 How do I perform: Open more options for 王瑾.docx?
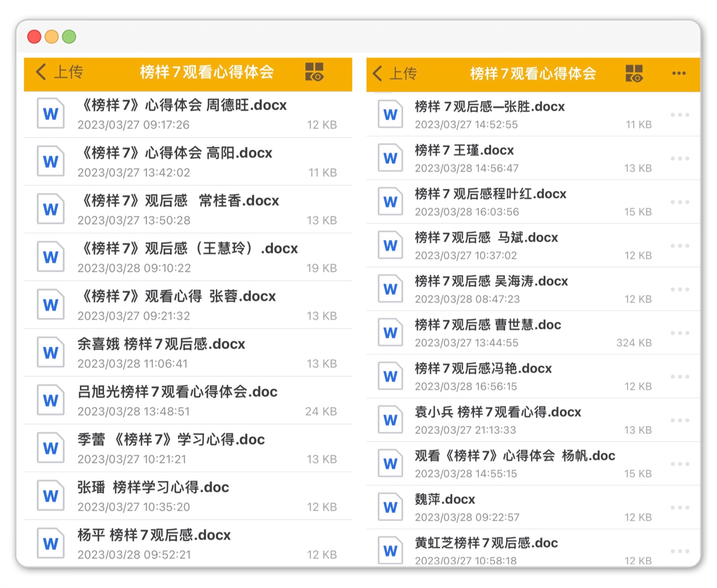(680, 158)
